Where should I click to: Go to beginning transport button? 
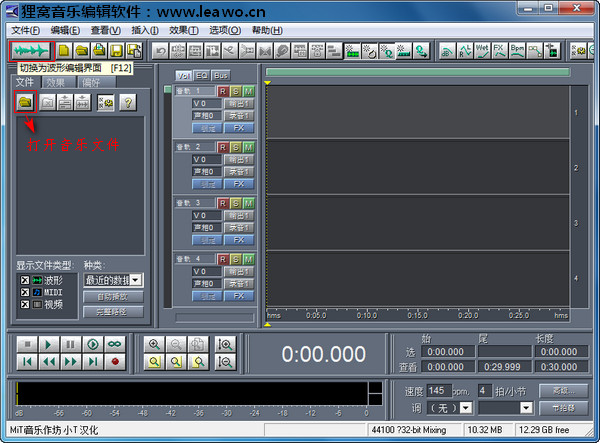click(27, 362)
